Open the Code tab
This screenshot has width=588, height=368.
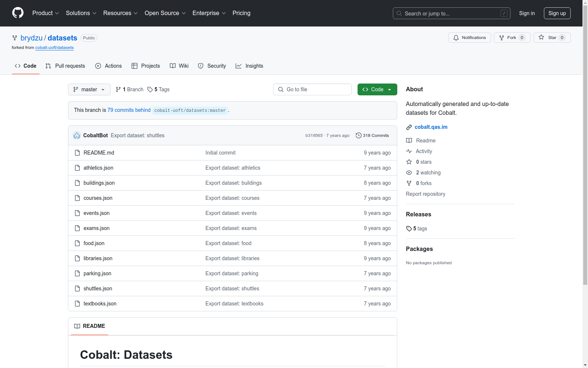pyautogui.click(x=26, y=66)
